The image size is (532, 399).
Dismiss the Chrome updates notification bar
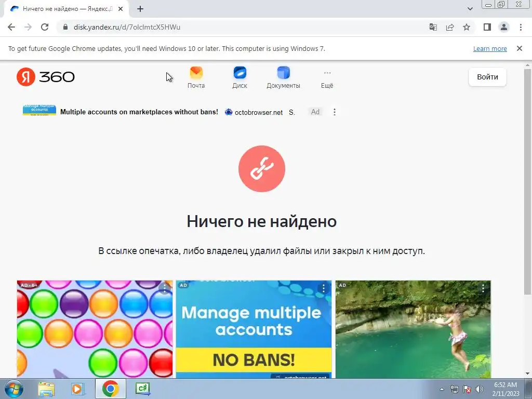pos(520,48)
